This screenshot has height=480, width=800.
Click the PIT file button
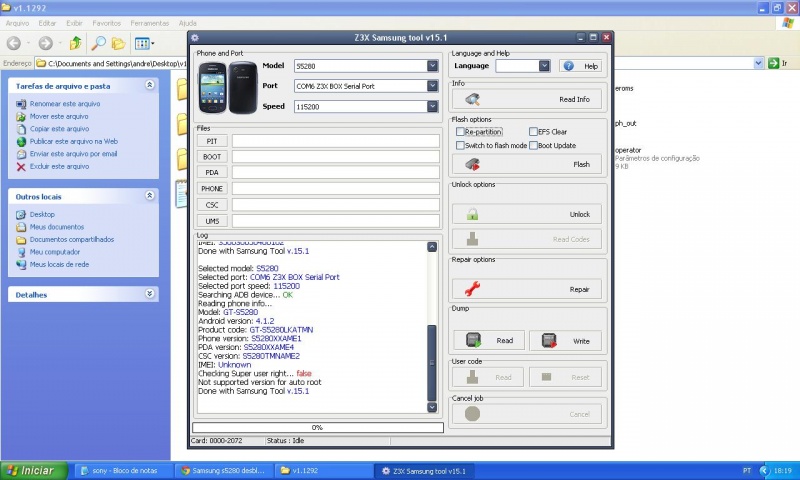(212, 141)
